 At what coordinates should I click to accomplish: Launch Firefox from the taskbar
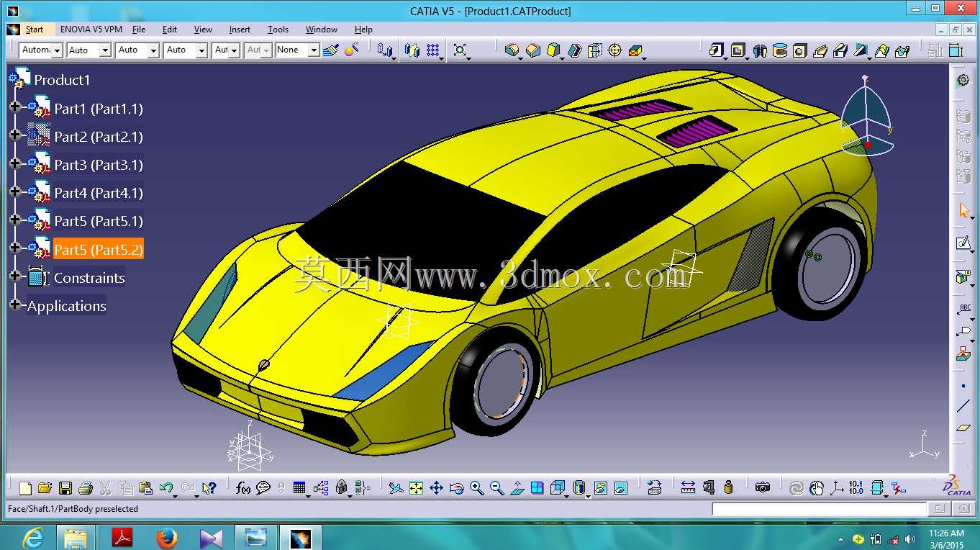tap(167, 538)
